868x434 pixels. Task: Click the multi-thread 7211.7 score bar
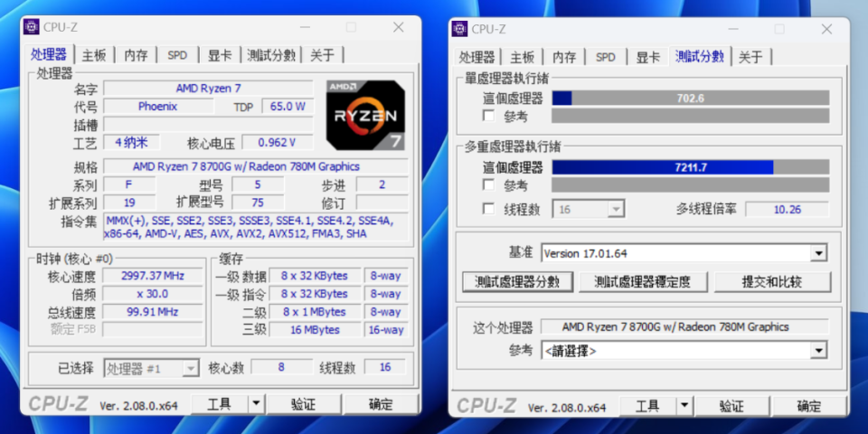(x=690, y=167)
